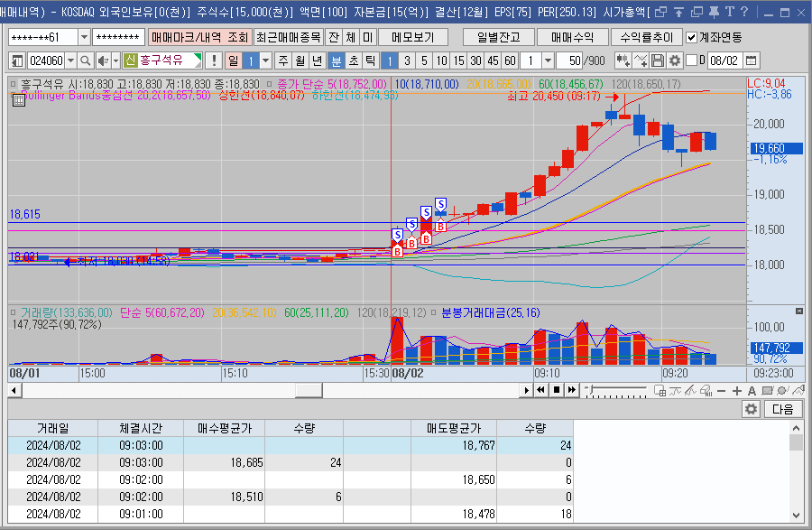
Task: Click the add indicator line icon
Action: pyautogui.click(x=640, y=61)
